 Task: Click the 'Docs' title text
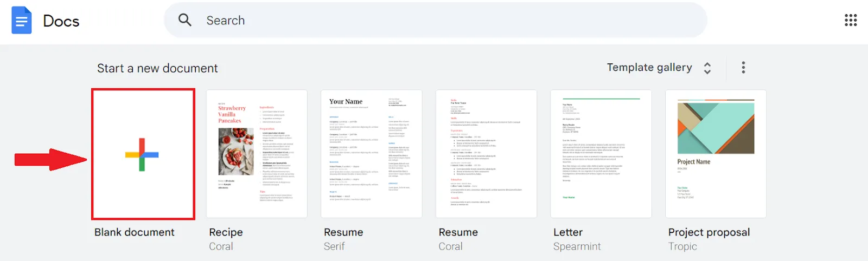61,21
